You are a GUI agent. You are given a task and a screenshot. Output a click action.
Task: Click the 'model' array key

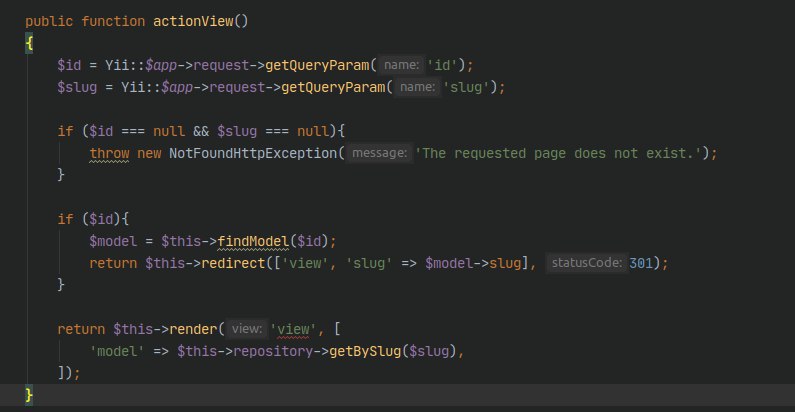117,351
